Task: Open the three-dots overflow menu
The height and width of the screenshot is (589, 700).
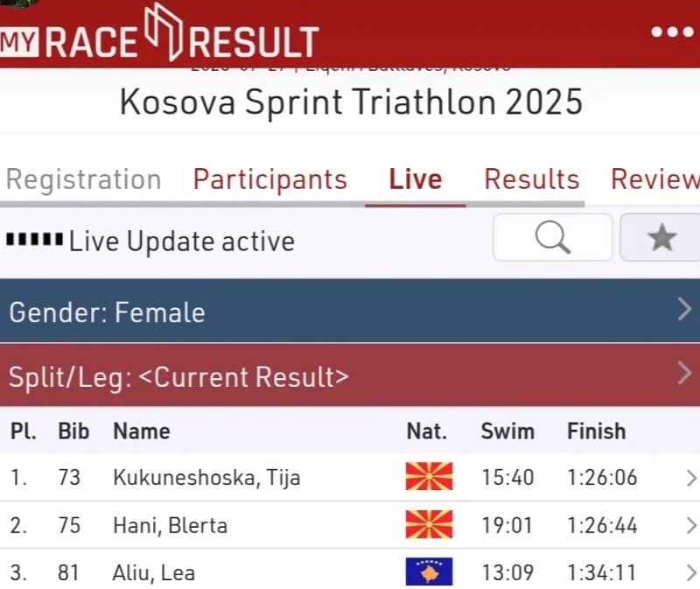Action: [672, 32]
